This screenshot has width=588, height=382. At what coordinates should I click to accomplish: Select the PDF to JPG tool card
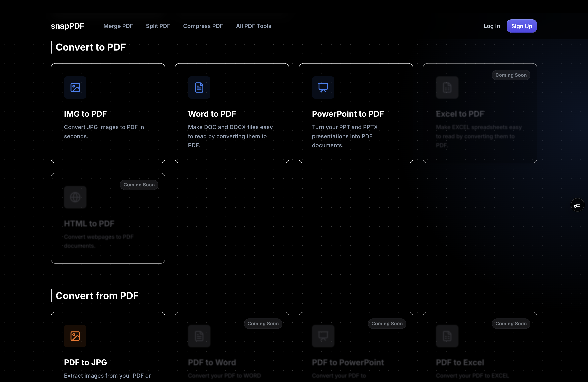[108, 350]
